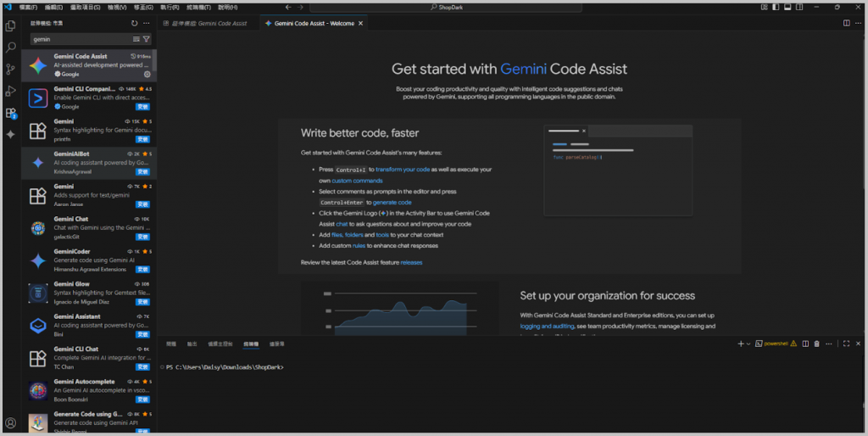Go forward using the title bar arrow
Image resolution: width=868 pixels, height=436 pixels.
[x=301, y=7]
